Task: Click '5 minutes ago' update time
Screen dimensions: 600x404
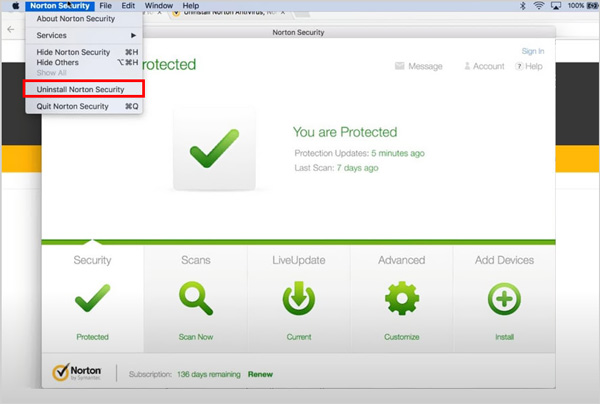Action: click(x=398, y=153)
